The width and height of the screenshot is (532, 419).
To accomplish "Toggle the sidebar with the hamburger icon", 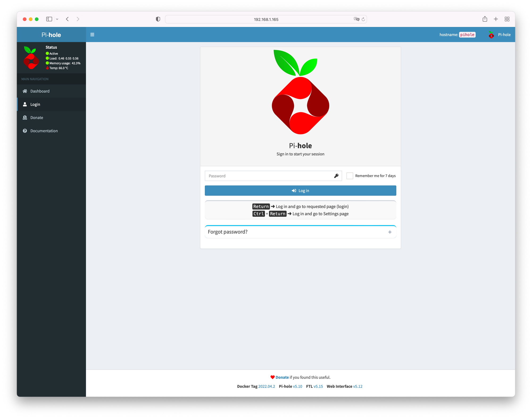I will pos(92,35).
